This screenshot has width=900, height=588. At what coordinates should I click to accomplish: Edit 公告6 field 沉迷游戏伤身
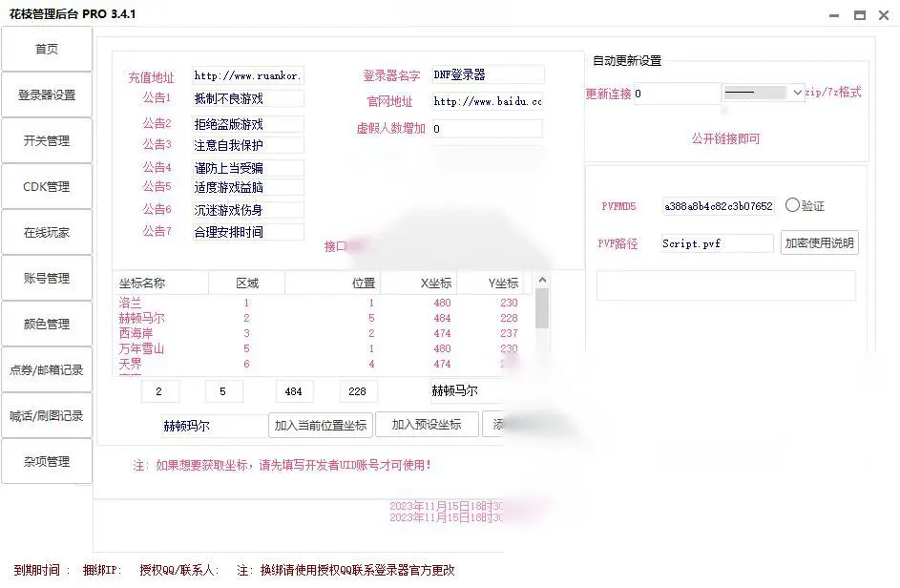248,210
